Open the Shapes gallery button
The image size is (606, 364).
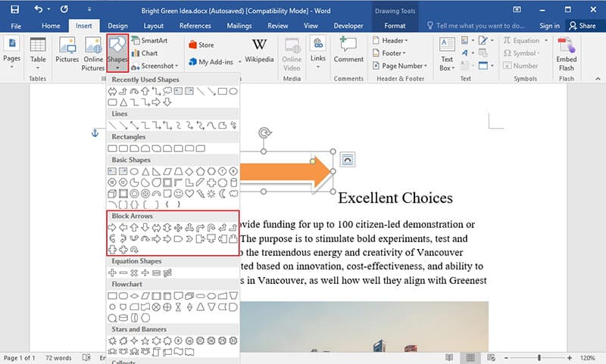tap(117, 52)
